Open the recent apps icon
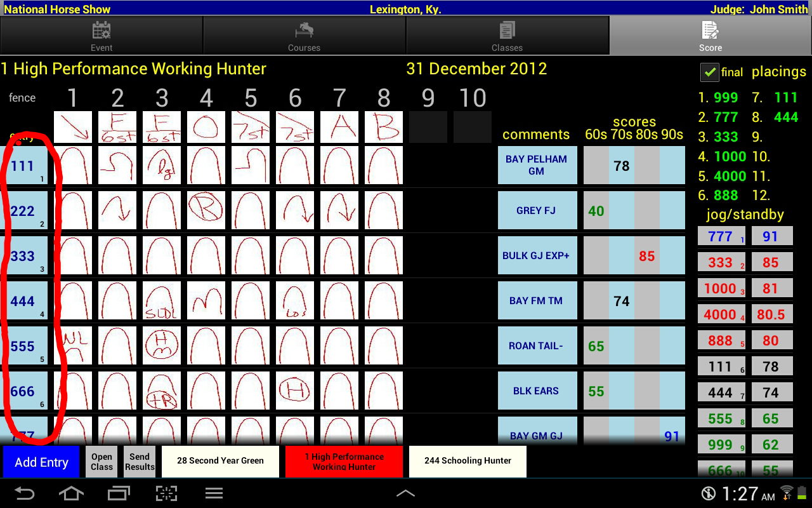Viewport: 812px width, 508px height. tap(119, 493)
